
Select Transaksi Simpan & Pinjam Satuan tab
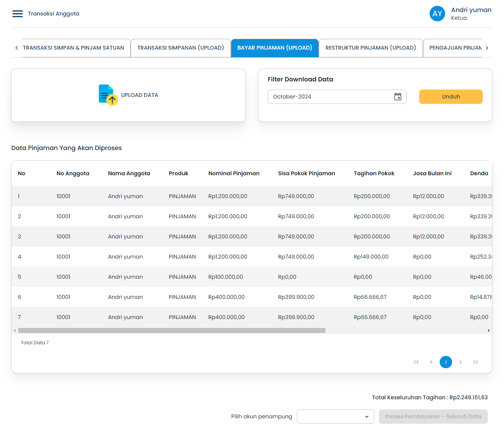[74, 48]
